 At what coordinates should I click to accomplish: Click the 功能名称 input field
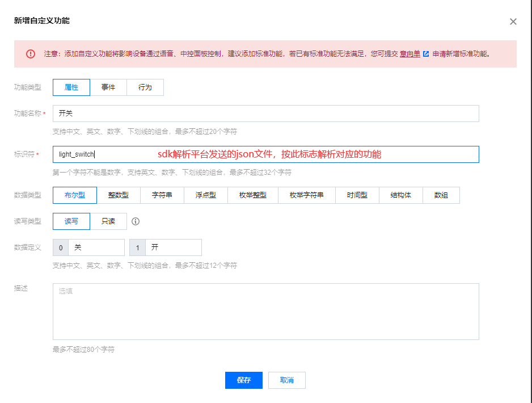[x=265, y=114]
